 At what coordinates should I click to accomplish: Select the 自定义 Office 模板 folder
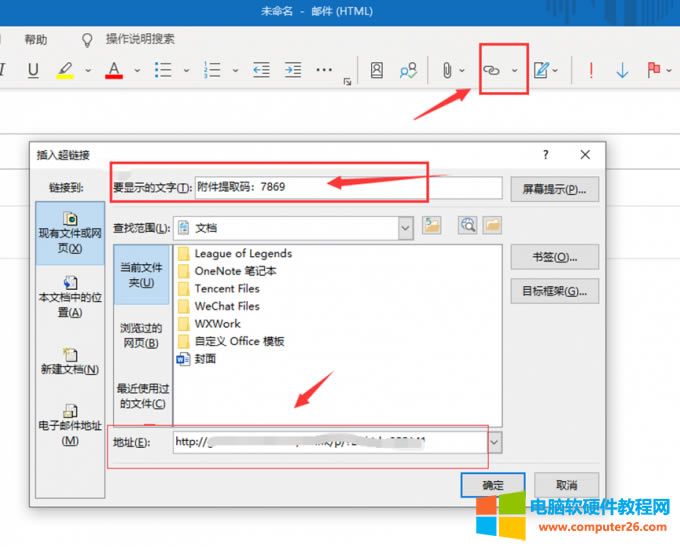[231, 341]
